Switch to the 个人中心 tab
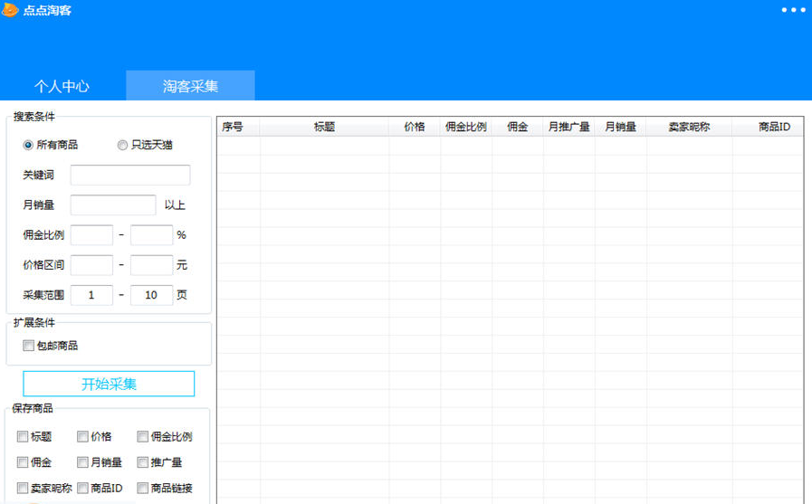This screenshot has width=812, height=504. click(x=62, y=86)
